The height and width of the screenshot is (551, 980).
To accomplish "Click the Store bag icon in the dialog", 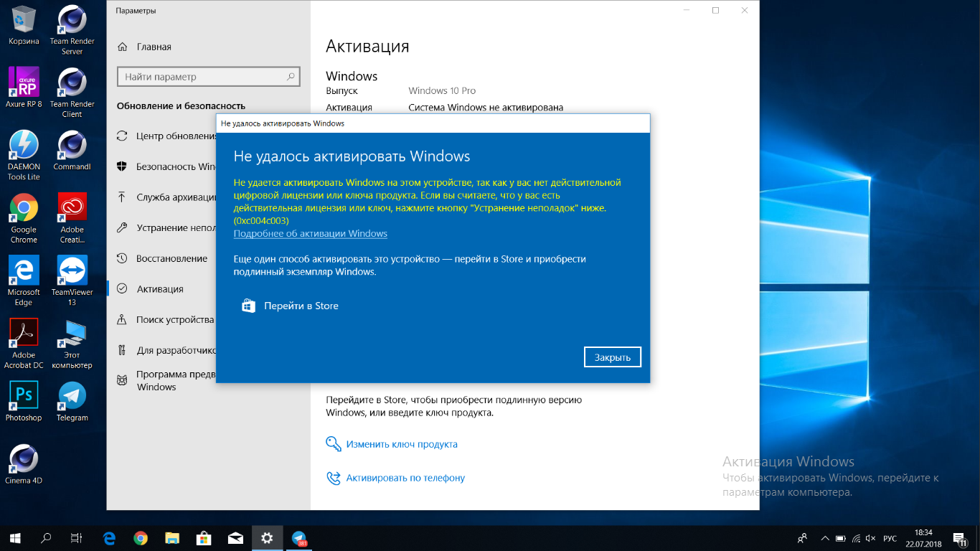I will tap(248, 306).
